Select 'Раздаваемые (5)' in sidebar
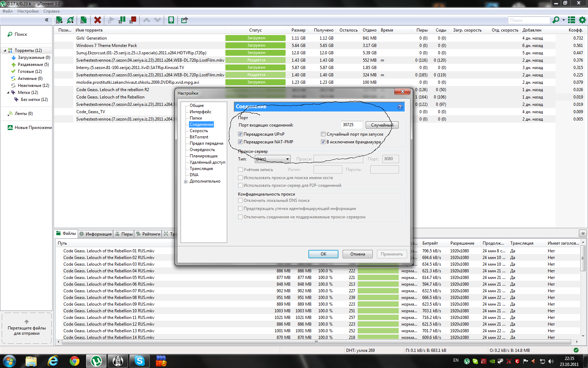The height and width of the screenshot is (368, 588). pos(33,64)
